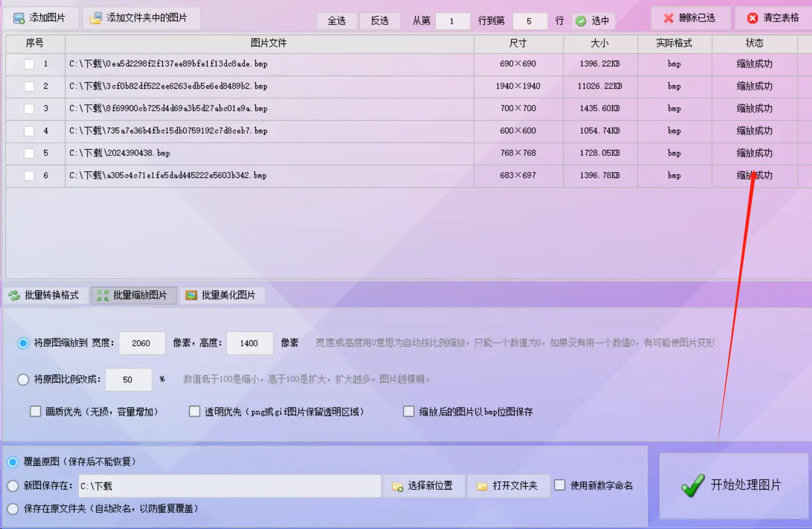812x529 pixels.
Task: Select 新图保存在 radio option
Action: click(x=13, y=486)
